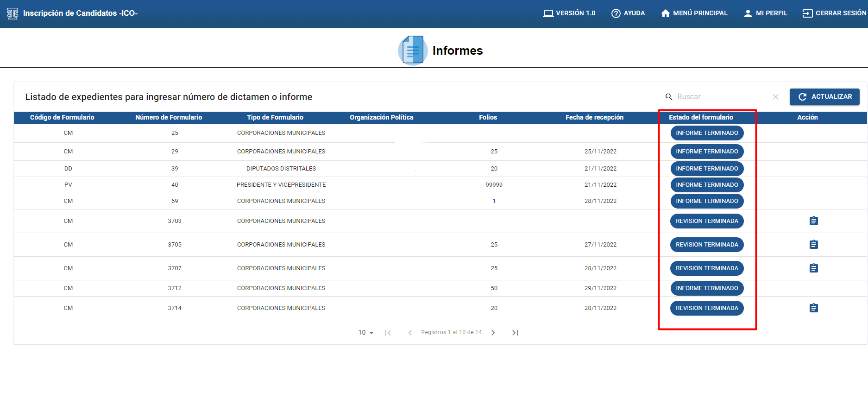Screen dimensions: 868x393
Task: Click the clipboard action icon for form 3705
Action: [x=813, y=245]
